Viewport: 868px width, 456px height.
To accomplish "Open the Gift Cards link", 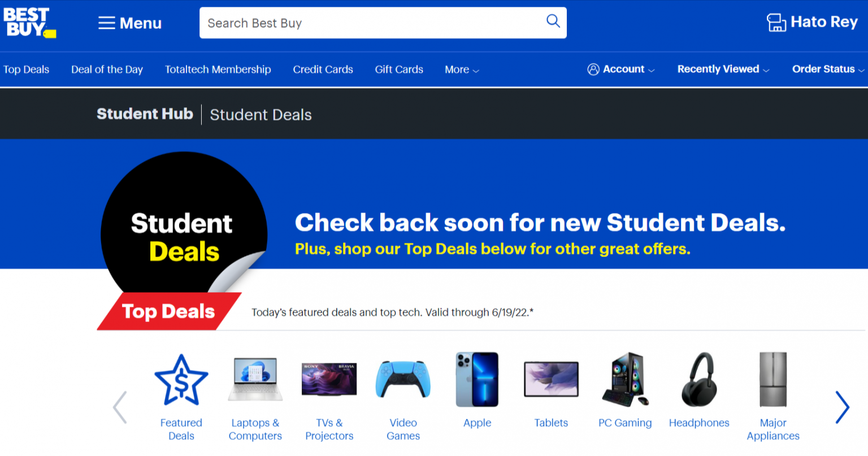I will point(399,69).
